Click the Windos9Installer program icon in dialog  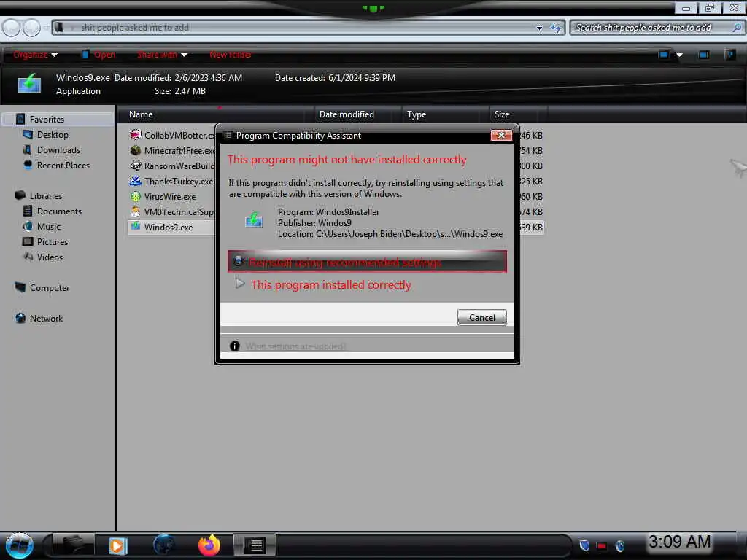[x=253, y=219]
